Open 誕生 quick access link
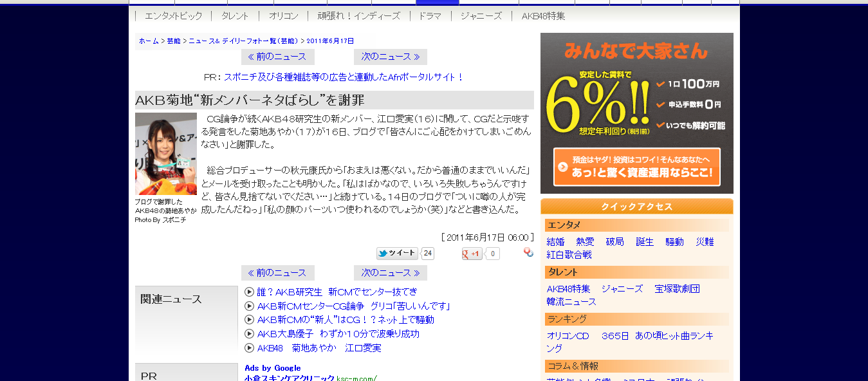Image resolution: width=868 pixels, height=381 pixels. pos(645,242)
